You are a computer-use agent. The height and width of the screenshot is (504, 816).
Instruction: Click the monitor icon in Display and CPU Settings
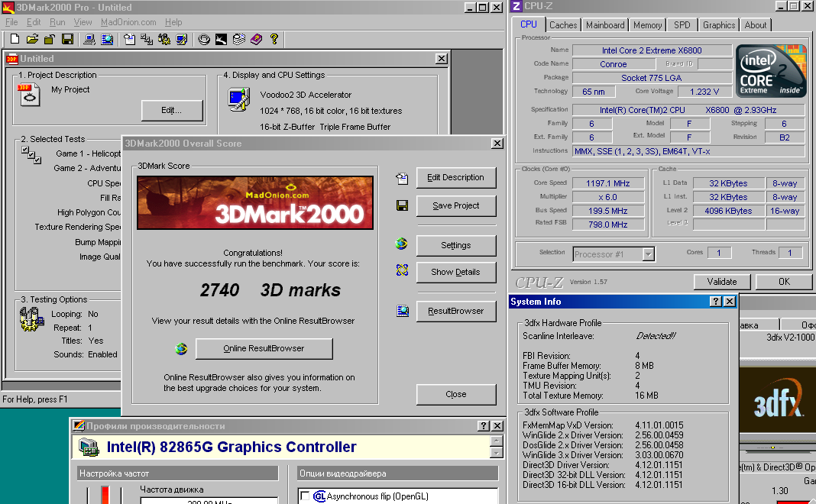tap(238, 98)
